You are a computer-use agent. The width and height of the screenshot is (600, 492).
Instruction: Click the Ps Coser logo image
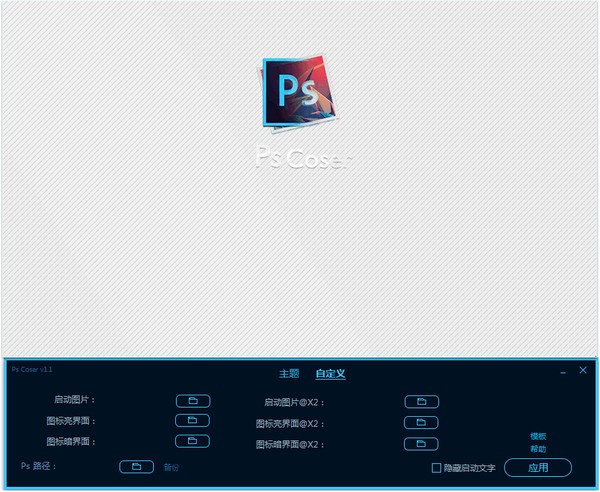click(298, 94)
